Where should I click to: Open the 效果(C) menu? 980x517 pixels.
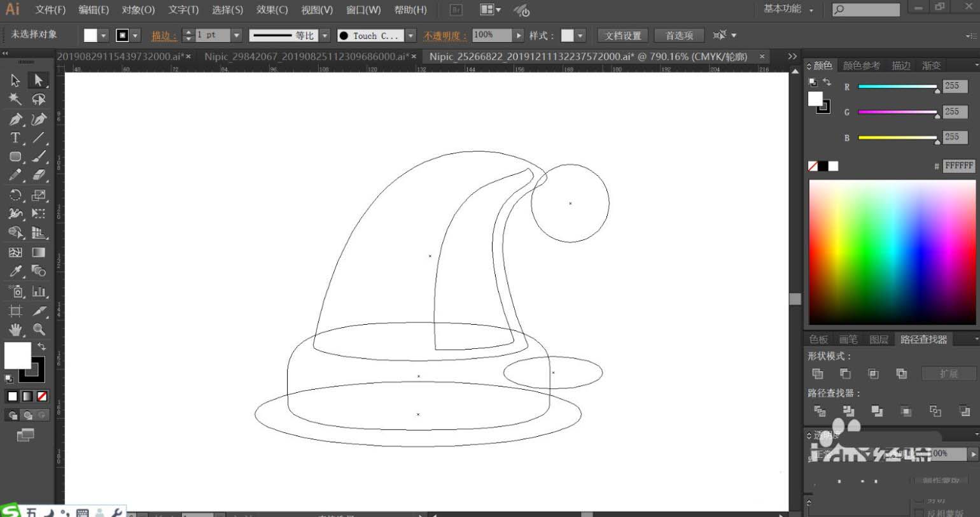tap(272, 10)
